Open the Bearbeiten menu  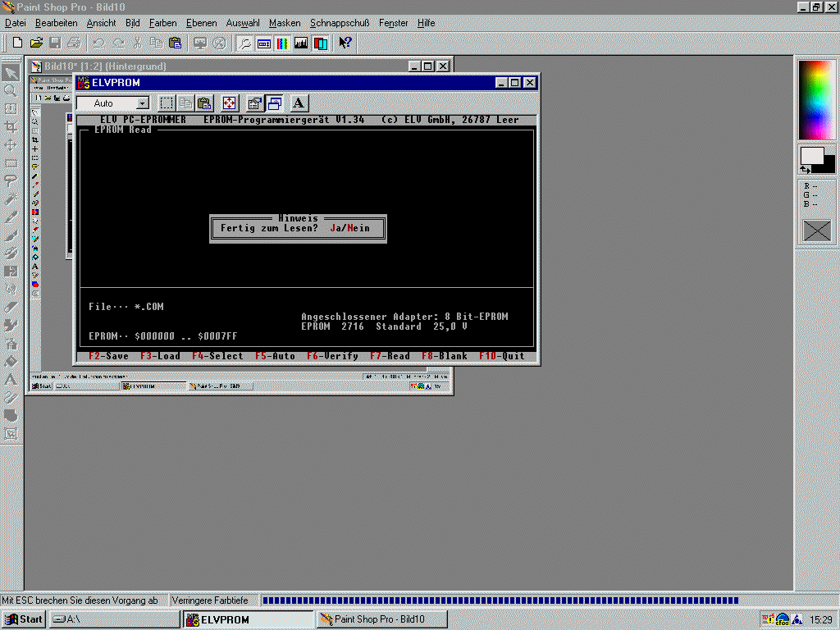click(x=57, y=23)
